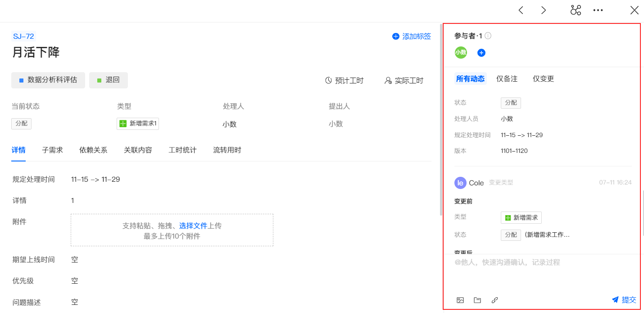The width and height of the screenshot is (644, 313).
Task: Attach a file via folder icon
Action: (477, 300)
